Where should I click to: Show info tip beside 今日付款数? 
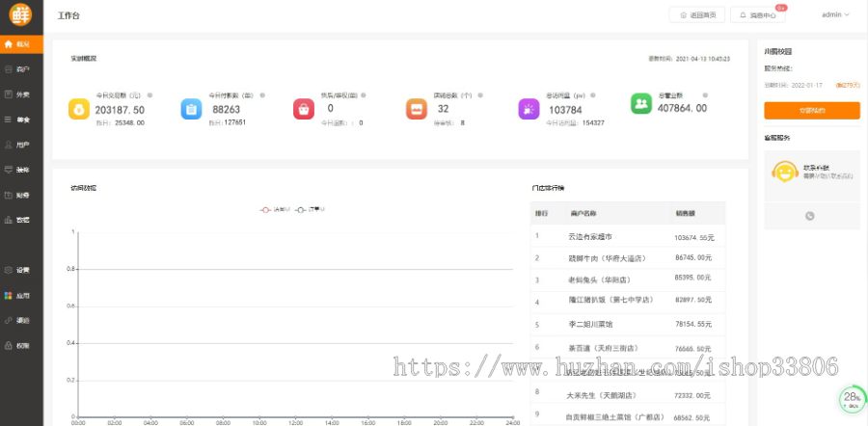tap(262, 95)
